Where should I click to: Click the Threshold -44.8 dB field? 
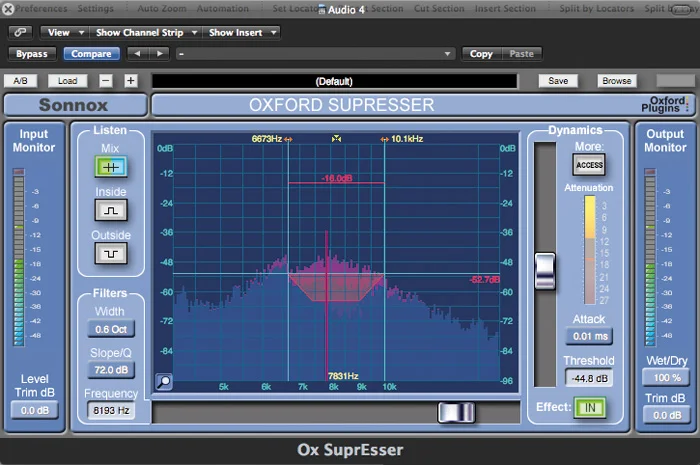point(590,378)
